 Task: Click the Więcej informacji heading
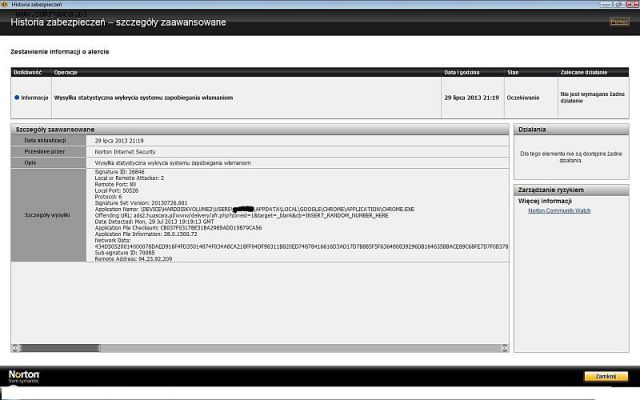click(545, 201)
